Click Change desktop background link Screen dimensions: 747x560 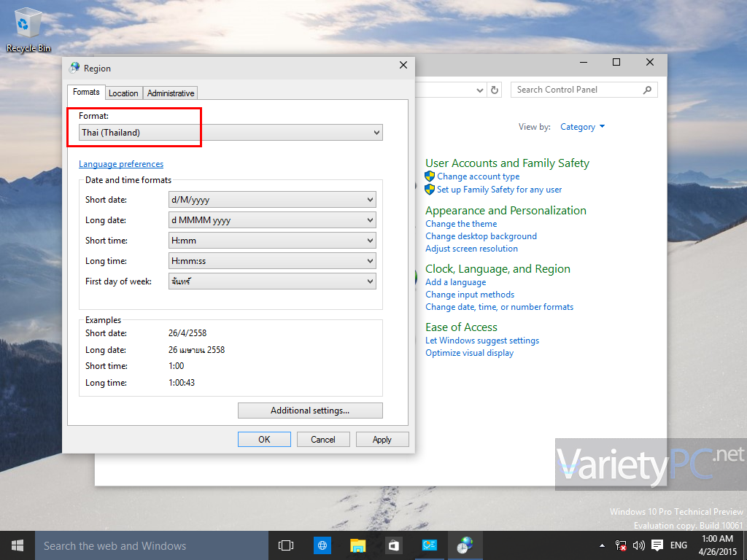click(x=481, y=236)
